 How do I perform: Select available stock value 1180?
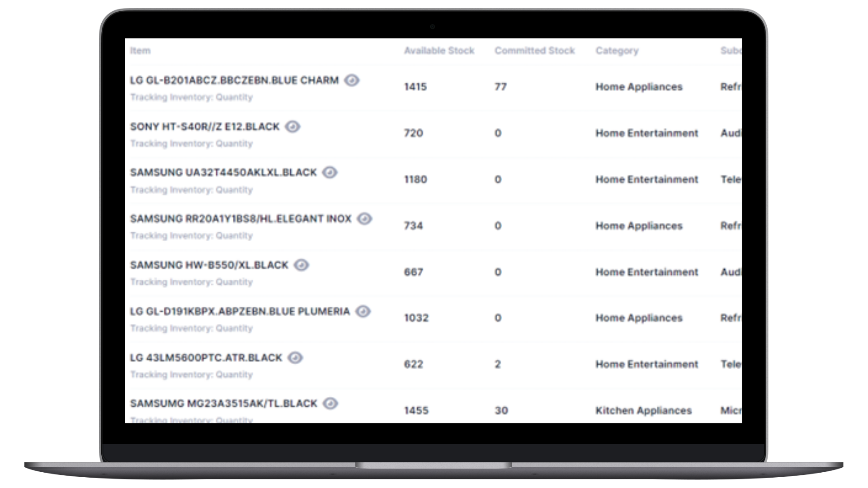[x=415, y=179]
